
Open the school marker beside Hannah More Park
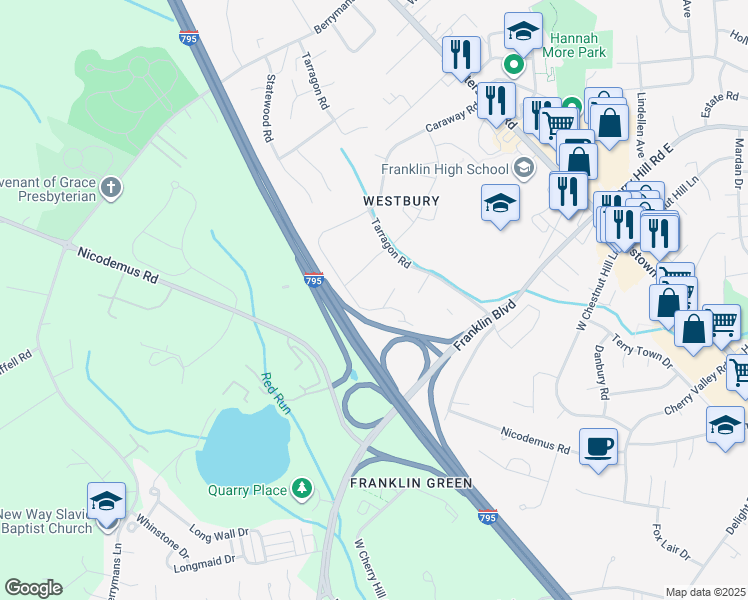pos(523,32)
